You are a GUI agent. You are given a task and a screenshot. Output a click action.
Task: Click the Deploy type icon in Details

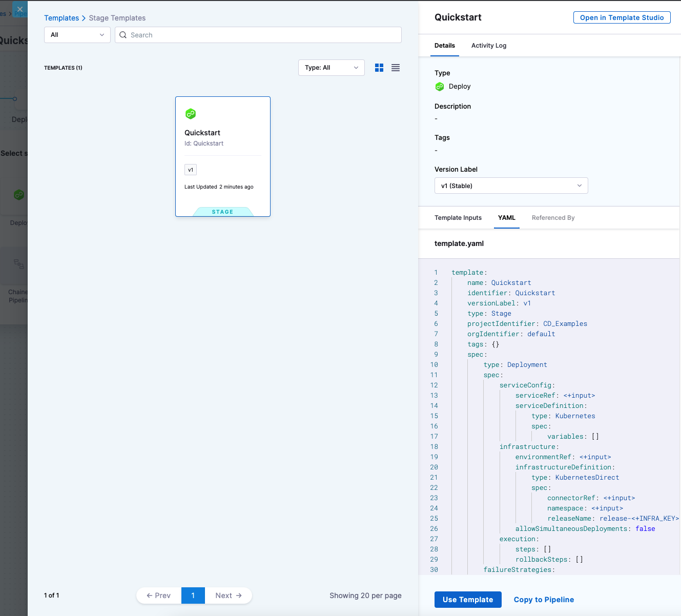[x=440, y=87]
